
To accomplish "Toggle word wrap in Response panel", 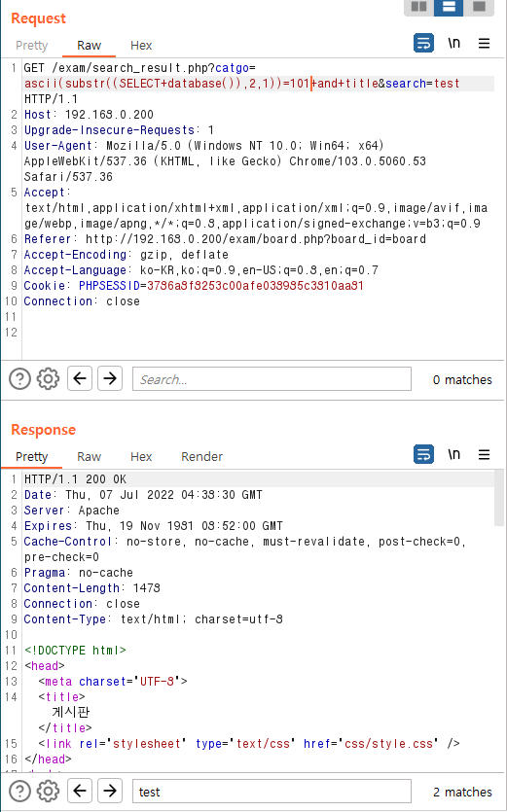I will point(423,454).
